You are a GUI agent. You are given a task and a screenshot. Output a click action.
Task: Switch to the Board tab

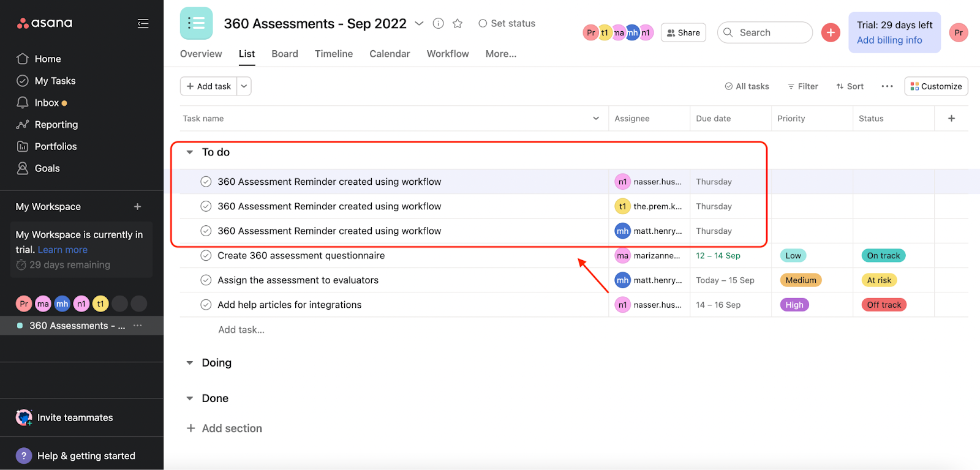coord(285,54)
